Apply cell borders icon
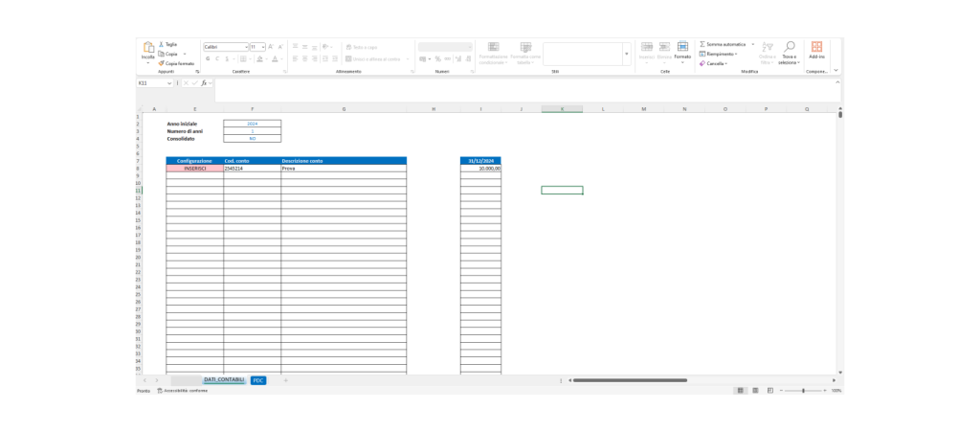This screenshot has height=432, width=980. (x=242, y=58)
